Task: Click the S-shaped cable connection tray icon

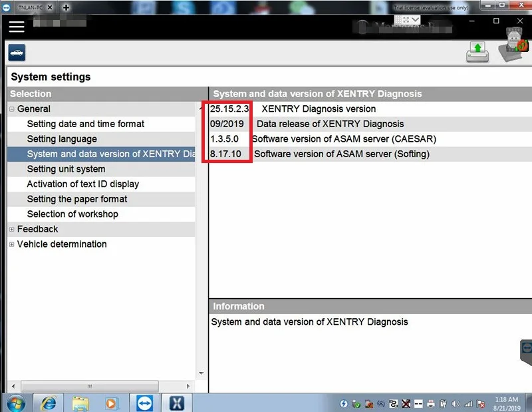Action: tap(394, 403)
